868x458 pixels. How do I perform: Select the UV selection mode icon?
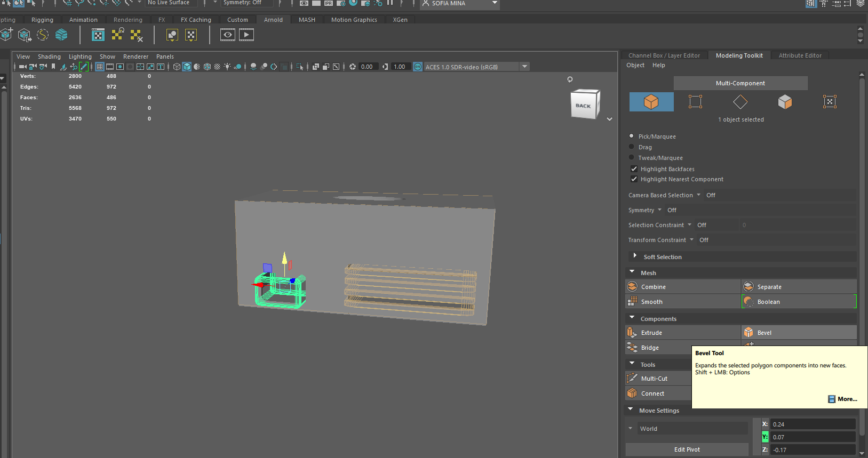(x=830, y=102)
